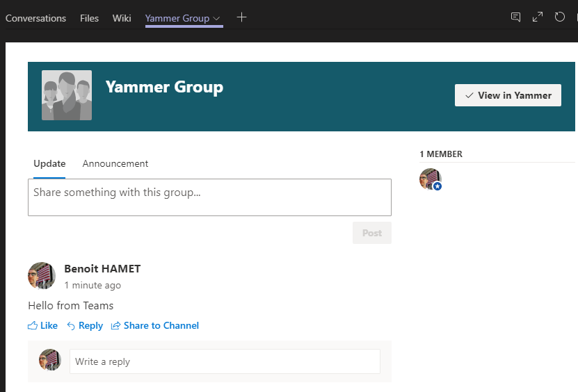Click the Share to Channel icon
Viewport: 578px width, 392px height.
coord(115,325)
